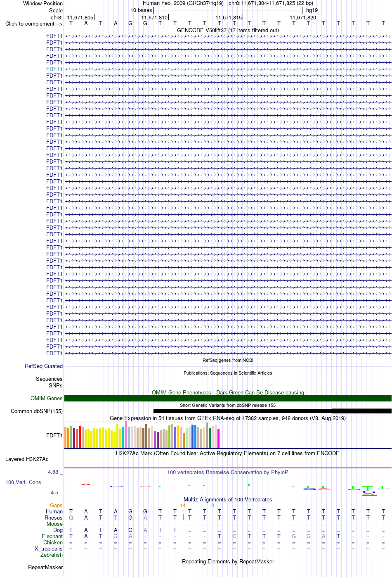Click the '10 bases' scale bar label
Viewport: 392px width, 577px height.
click(x=141, y=10)
